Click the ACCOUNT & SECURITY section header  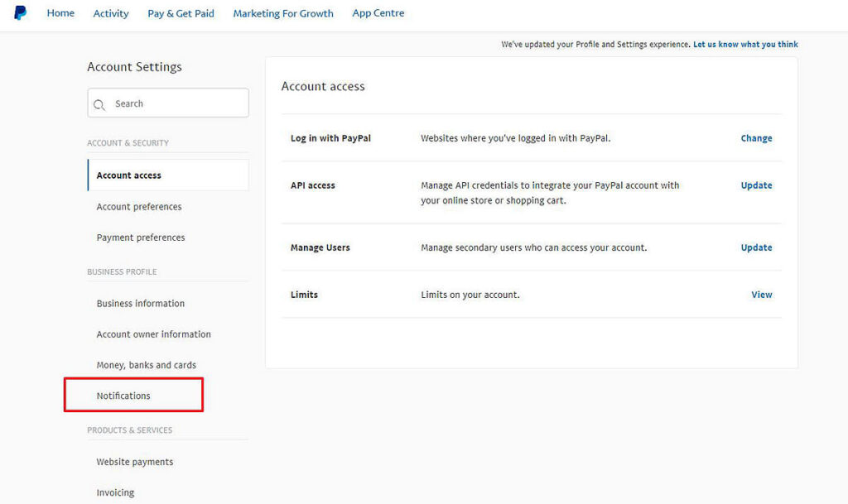[x=128, y=142]
